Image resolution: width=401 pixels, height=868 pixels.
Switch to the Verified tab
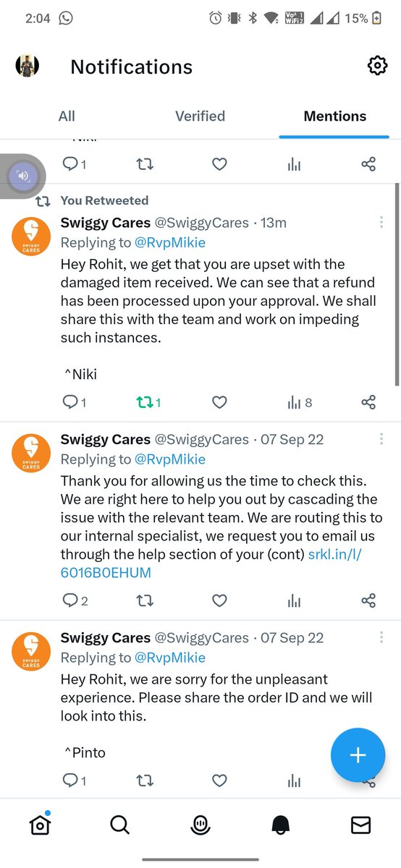(200, 116)
